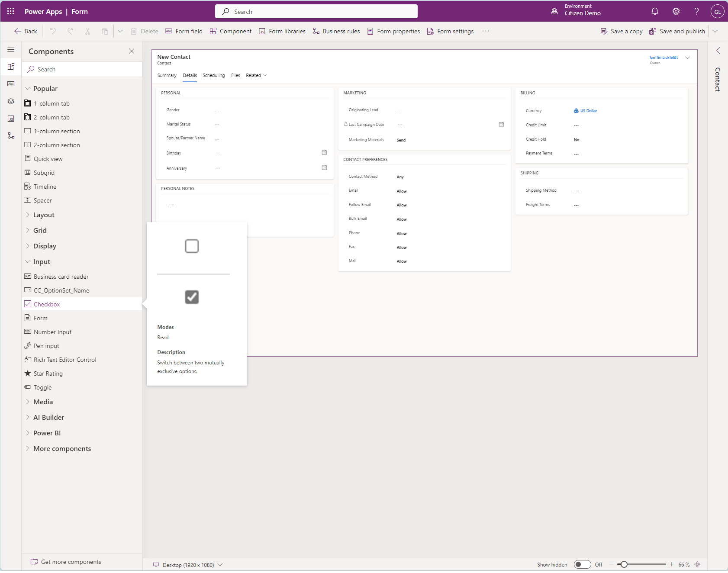Open the Help question mark icon

coord(696,11)
